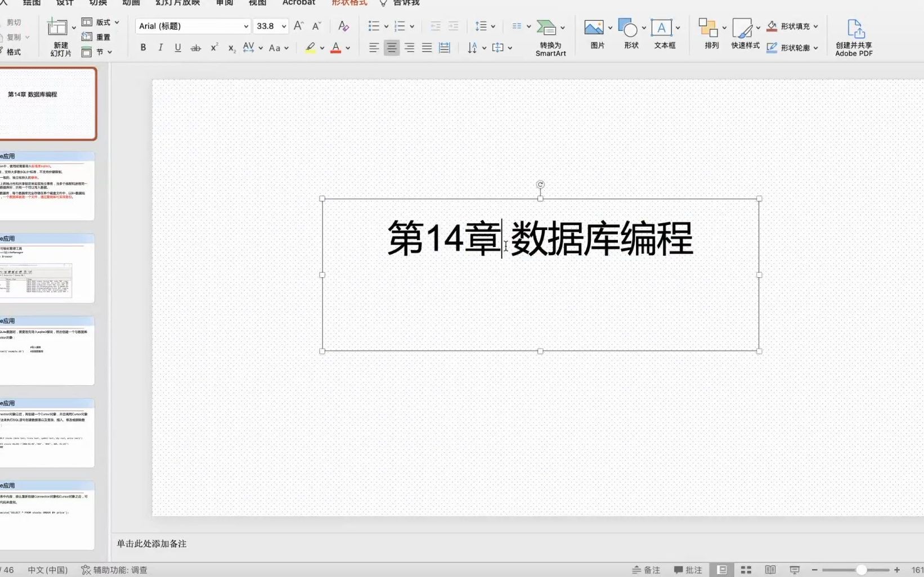Toggle subscript formatting
Viewport: 924px width, 577px height.
[x=231, y=48]
